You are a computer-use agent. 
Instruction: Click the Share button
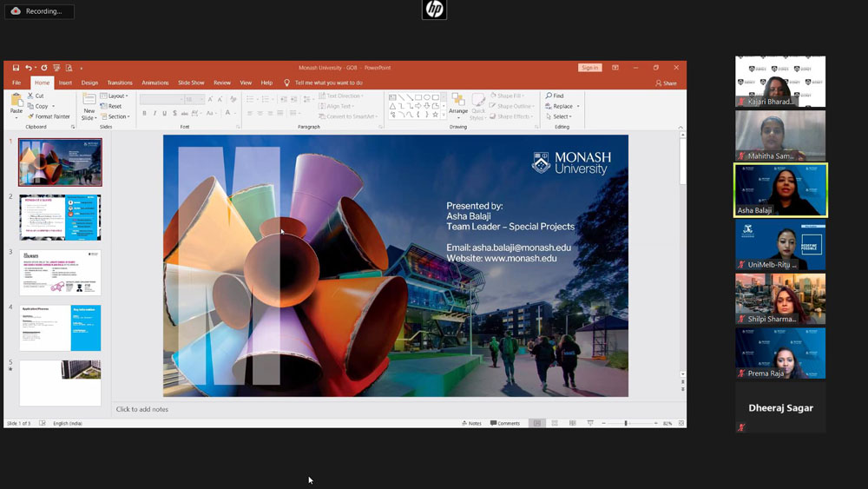[666, 83]
